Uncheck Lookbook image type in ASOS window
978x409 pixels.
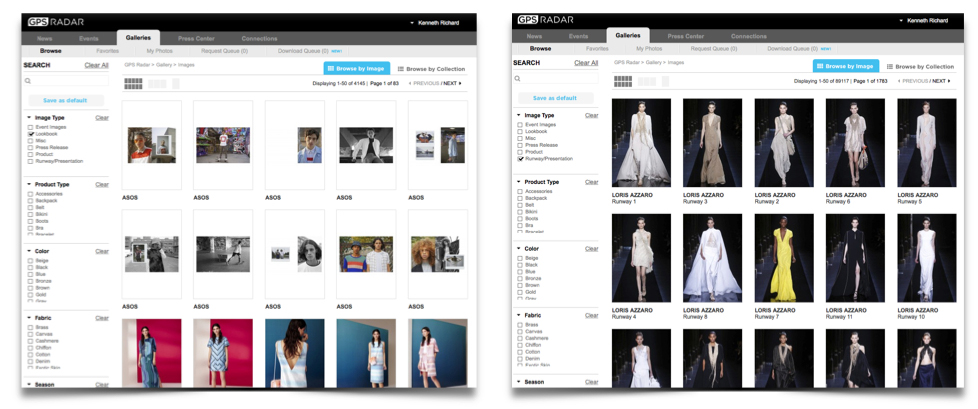[x=31, y=134]
